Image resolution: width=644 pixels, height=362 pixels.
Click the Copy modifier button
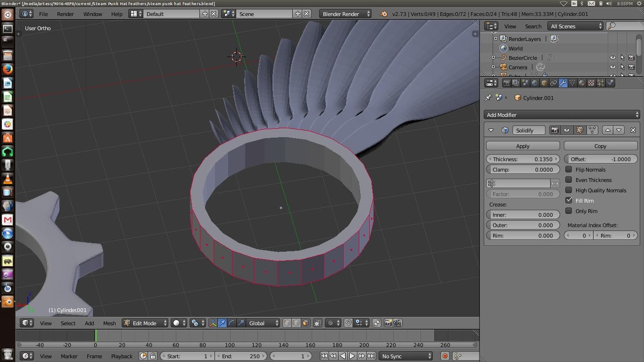(x=600, y=146)
